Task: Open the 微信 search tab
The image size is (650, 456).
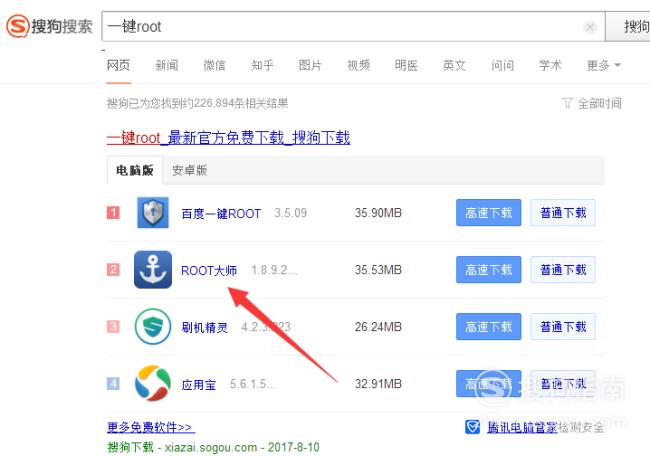Action: (214, 65)
